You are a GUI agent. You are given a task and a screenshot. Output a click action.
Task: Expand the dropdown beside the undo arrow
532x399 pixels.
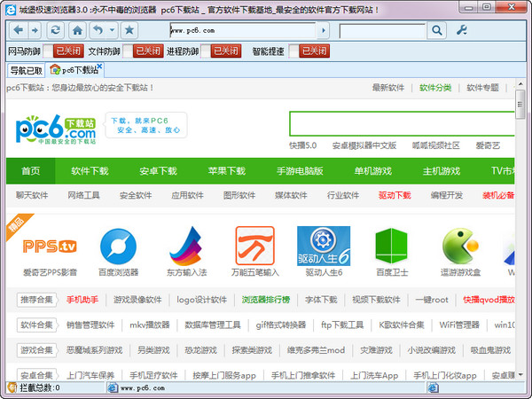point(112,30)
